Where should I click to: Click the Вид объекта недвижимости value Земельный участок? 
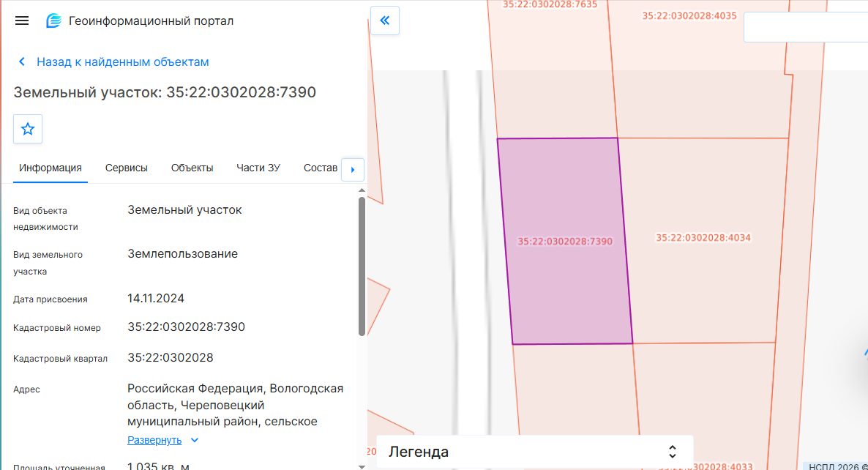tap(184, 210)
